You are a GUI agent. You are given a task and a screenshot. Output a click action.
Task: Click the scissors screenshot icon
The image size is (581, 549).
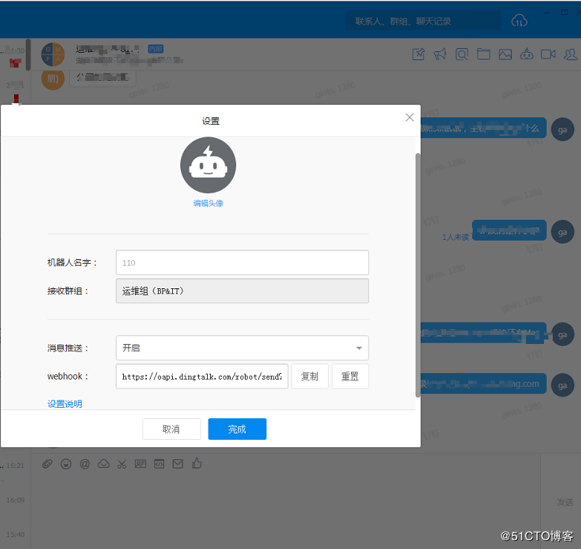point(122,464)
